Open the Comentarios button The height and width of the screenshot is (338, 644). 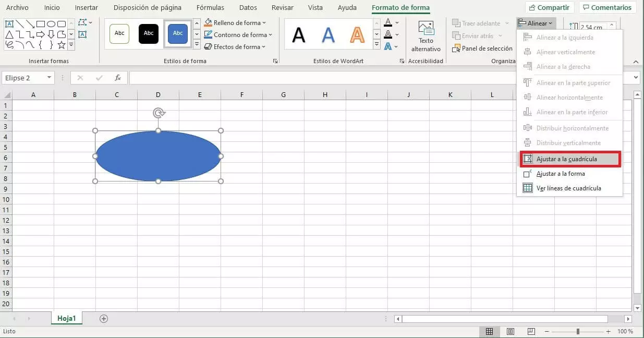point(607,8)
